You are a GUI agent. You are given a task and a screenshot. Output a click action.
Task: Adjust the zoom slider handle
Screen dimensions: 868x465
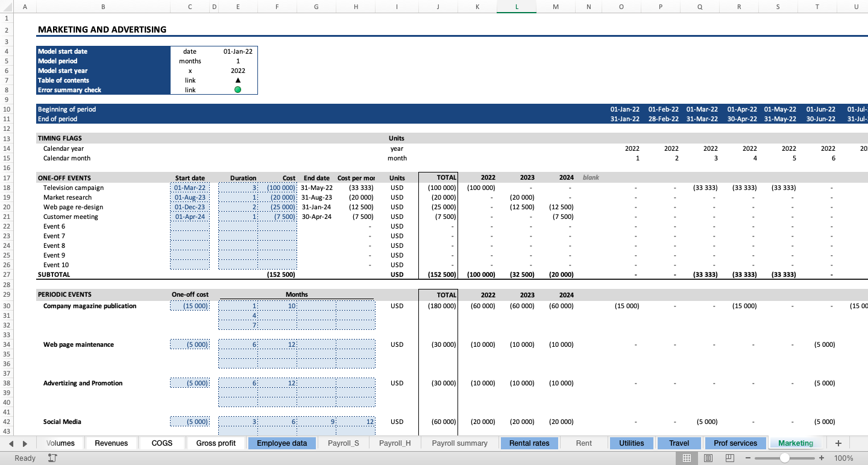[785, 458]
